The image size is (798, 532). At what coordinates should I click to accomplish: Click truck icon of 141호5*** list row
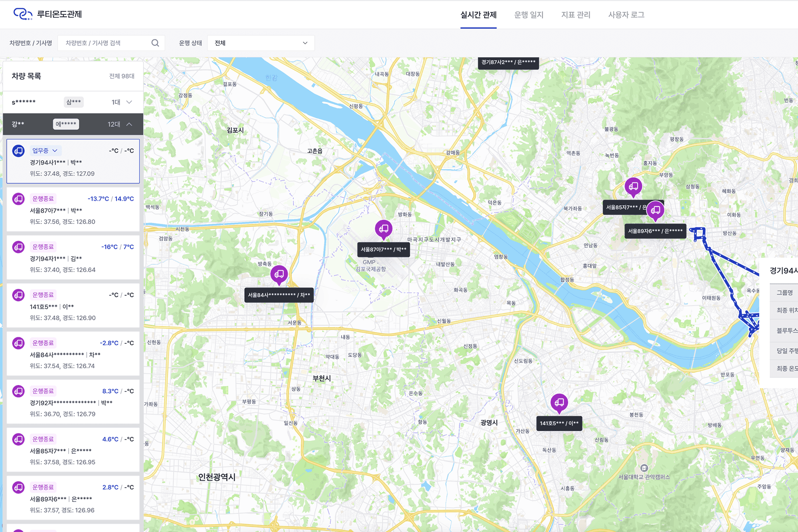point(18,295)
